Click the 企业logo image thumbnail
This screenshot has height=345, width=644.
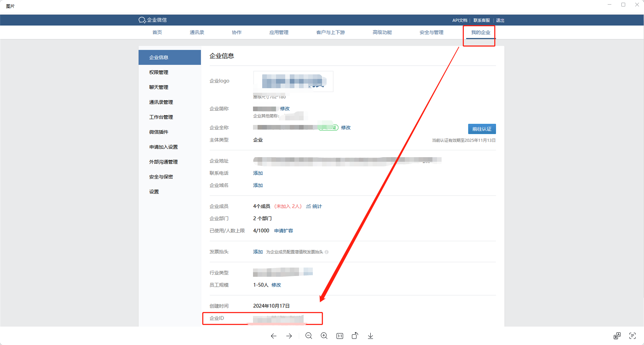(293, 81)
